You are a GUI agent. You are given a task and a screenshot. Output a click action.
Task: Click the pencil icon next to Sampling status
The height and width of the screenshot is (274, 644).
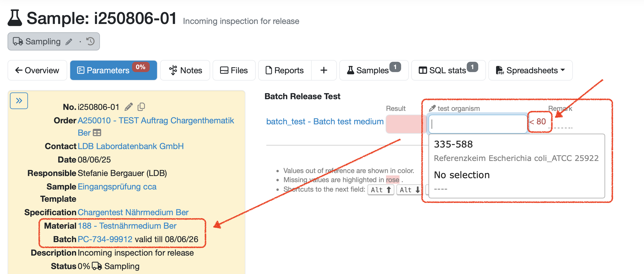tap(69, 42)
